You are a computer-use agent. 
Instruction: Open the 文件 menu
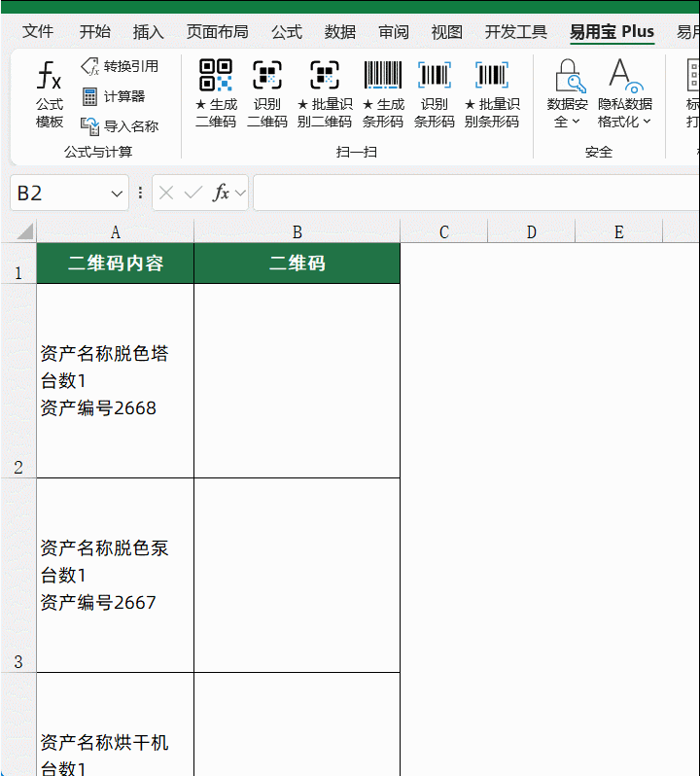(x=38, y=32)
